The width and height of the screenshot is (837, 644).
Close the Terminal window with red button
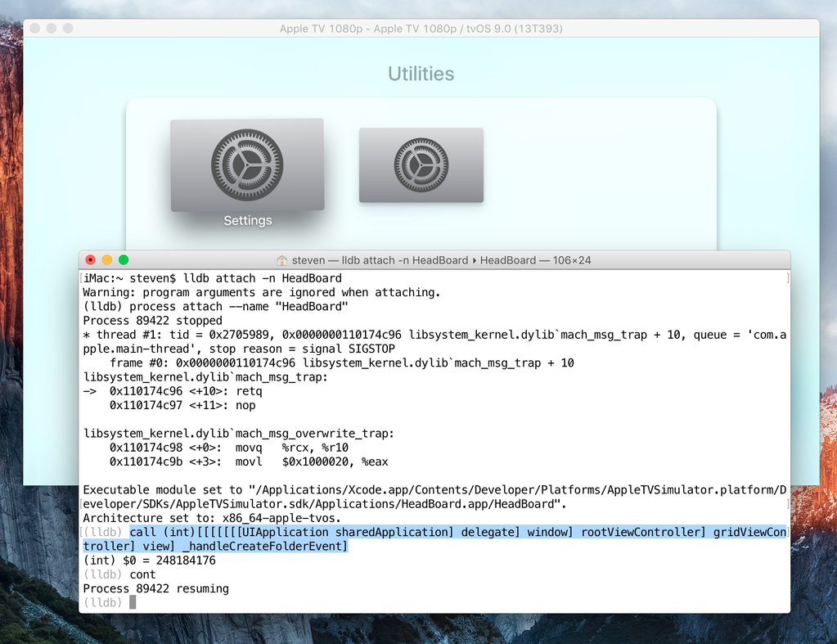[90, 260]
